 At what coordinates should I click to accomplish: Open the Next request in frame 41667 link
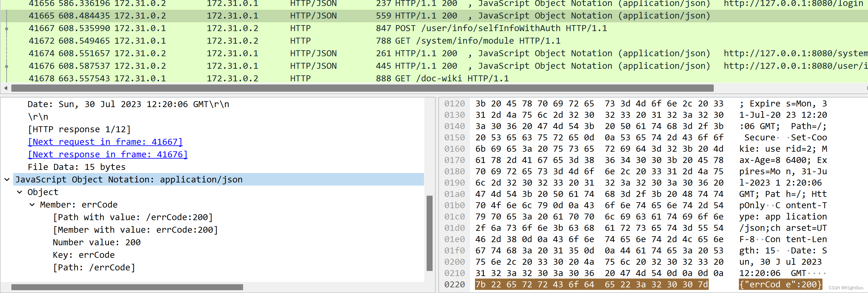(105, 142)
